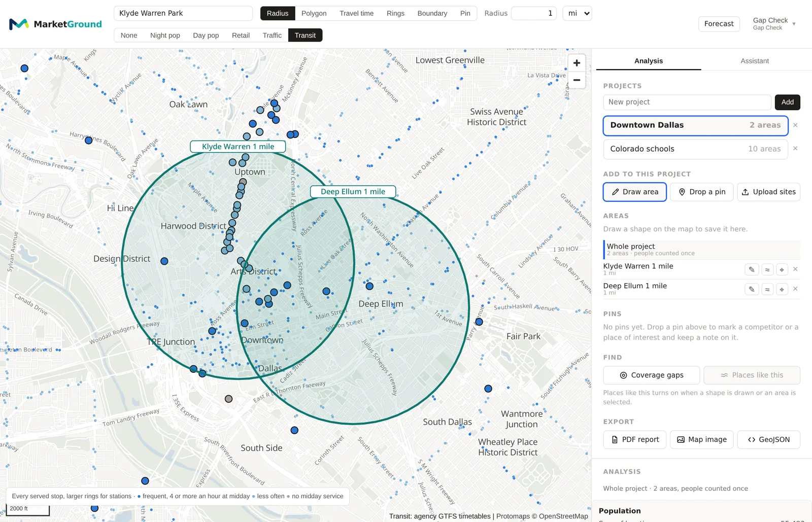
Task: Run Coverage gaps search
Action: pos(652,375)
